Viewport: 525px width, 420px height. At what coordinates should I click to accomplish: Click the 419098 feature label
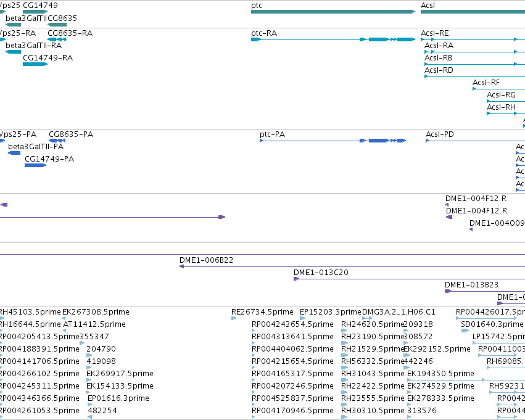[101, 361]
